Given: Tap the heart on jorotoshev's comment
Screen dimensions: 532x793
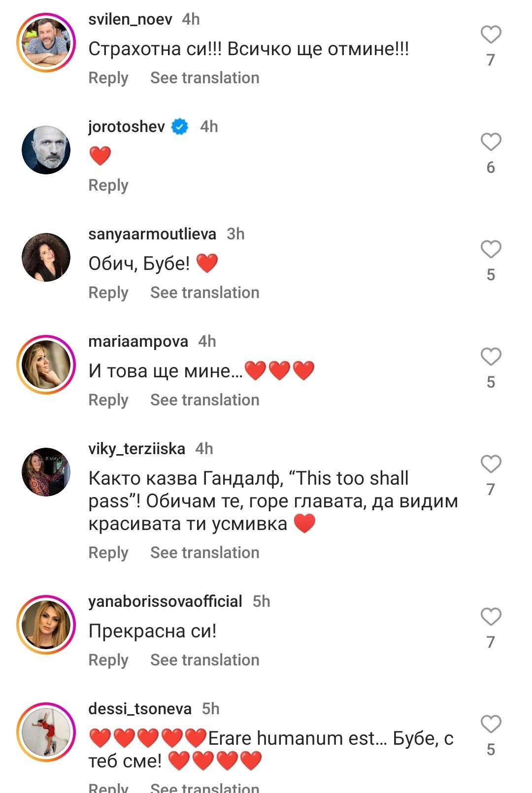Looking at the screenshot, I should coord(491,142).
